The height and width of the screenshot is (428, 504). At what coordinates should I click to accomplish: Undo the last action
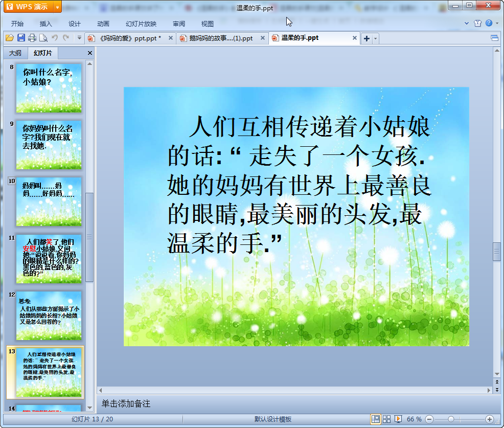point(55,38)
